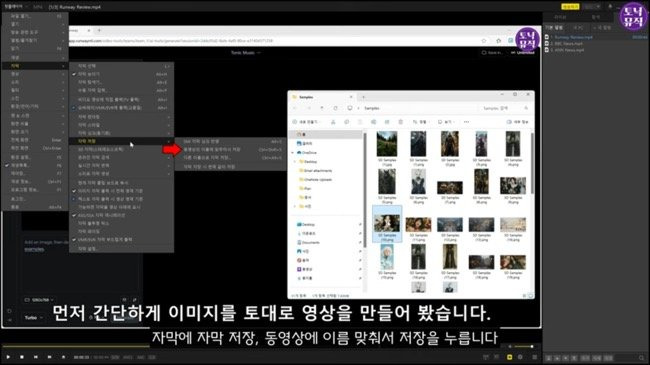
Task: Select 오버레이/VMR/EVR에 출력 subtitle output option
Action: tap(121, 107)
